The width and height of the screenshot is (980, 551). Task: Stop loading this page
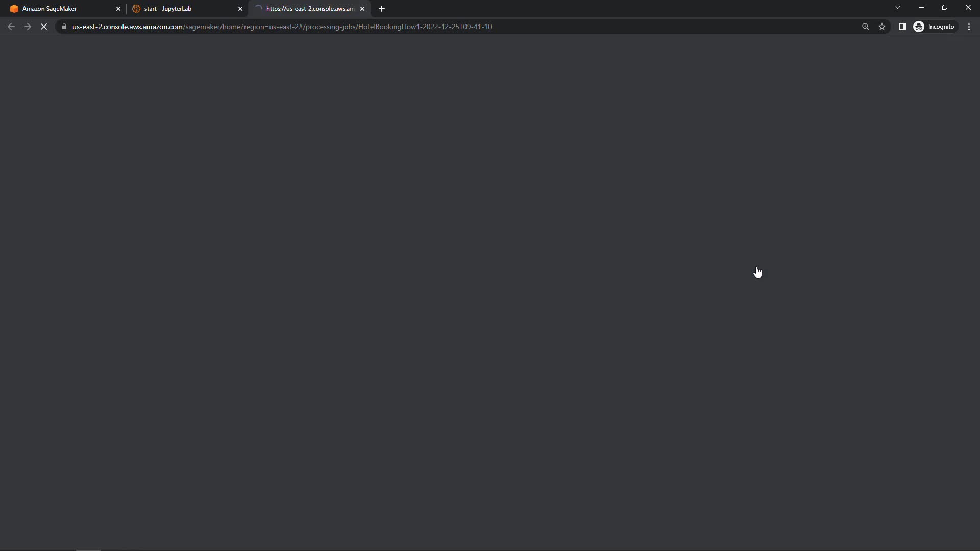click(x=44, y=27)
